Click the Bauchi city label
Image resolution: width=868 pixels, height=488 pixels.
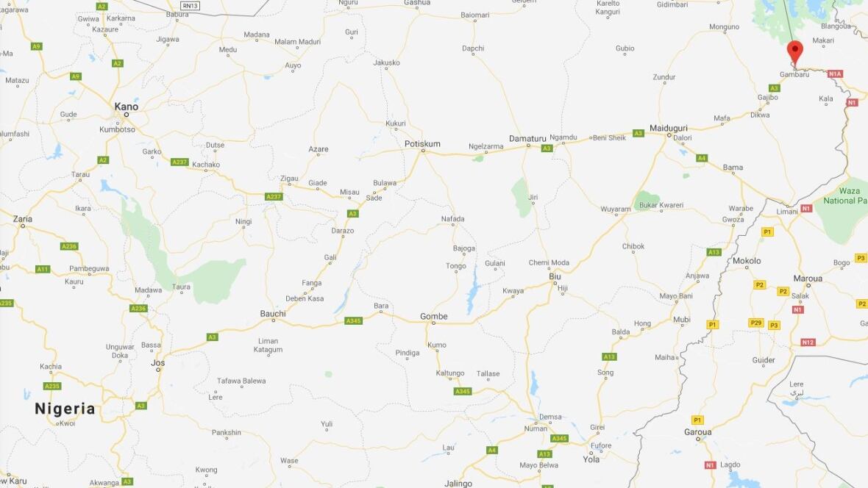(x=273, y=313)
